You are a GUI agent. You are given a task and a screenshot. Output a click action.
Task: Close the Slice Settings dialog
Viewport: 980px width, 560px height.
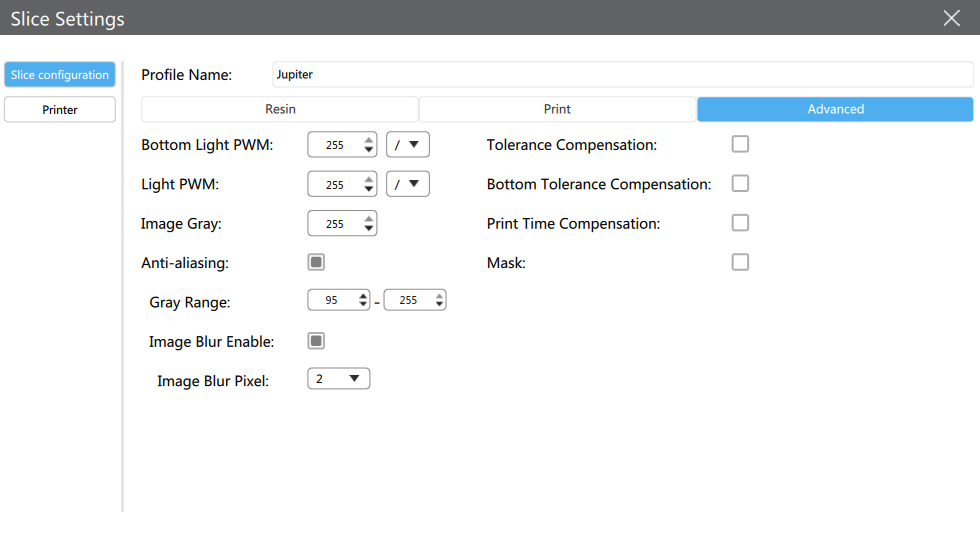pos(951,18)
